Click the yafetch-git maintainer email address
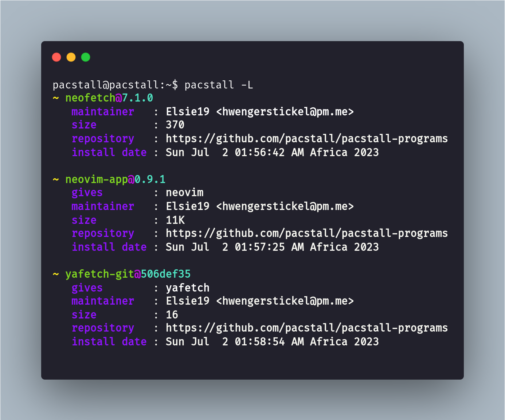Screen dimensions: 505x420 pyautogui.click(x=285, y=301)
